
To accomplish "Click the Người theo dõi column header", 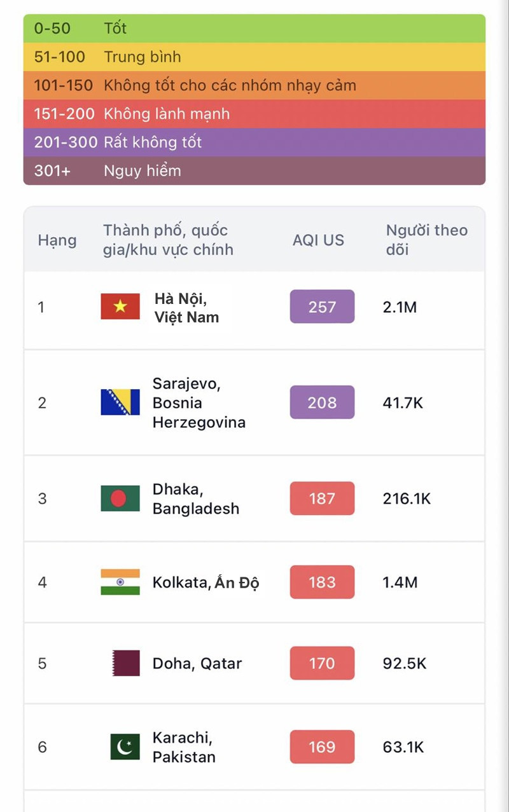I will pyautogui.click(x=426, y=240).
